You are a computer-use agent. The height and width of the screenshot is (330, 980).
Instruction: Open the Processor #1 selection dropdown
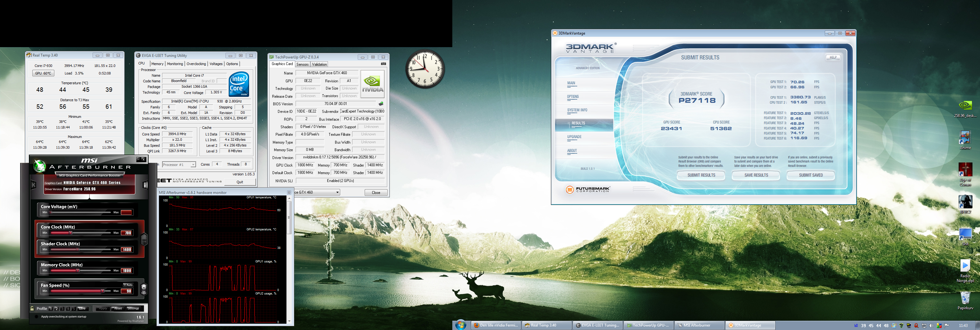point(179,164)
